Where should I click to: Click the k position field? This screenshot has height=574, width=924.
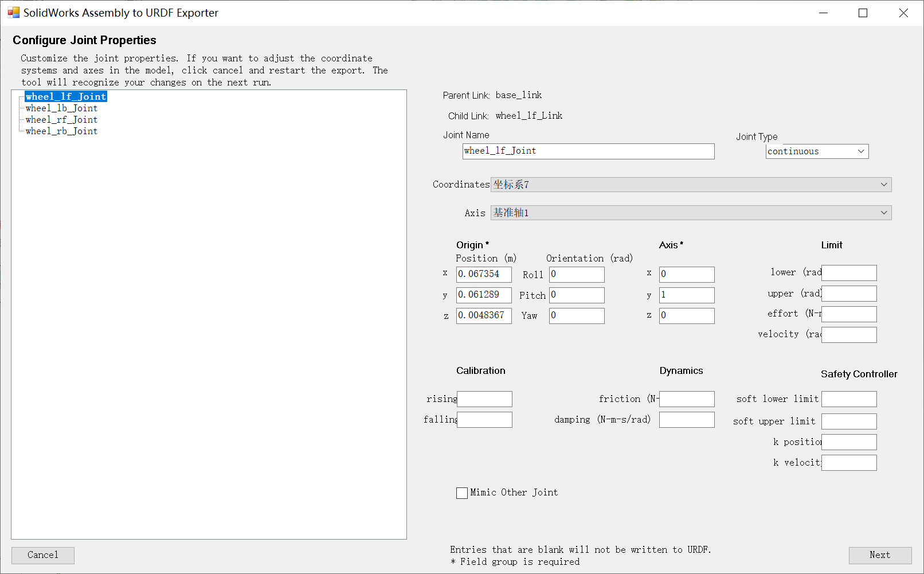[x=849, y=442]
